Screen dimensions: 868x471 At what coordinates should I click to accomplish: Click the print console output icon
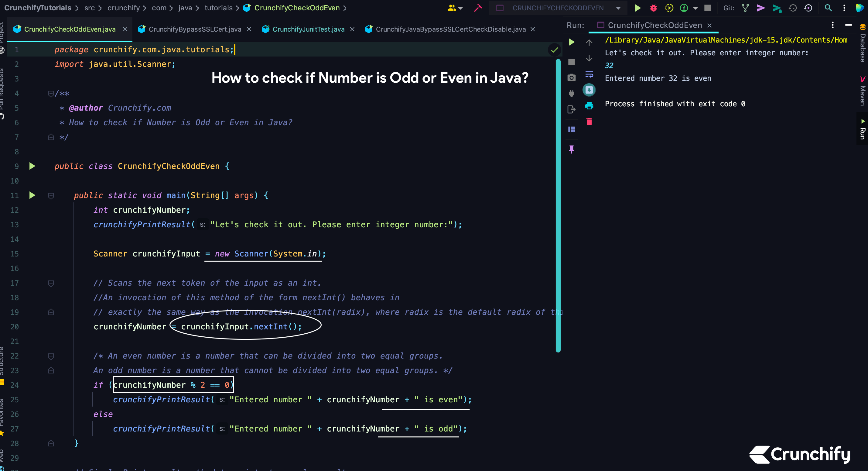pyautogui.click(x=589, y=106)
